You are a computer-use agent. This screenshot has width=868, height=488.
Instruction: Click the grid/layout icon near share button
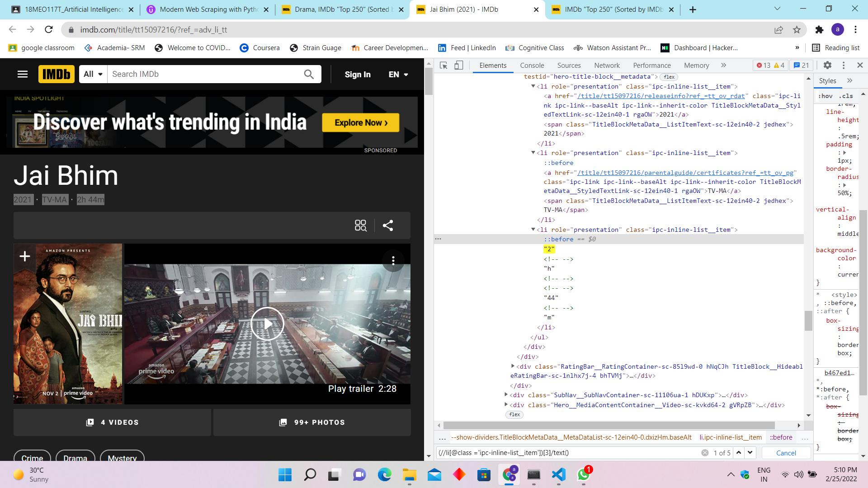[361, 225]
